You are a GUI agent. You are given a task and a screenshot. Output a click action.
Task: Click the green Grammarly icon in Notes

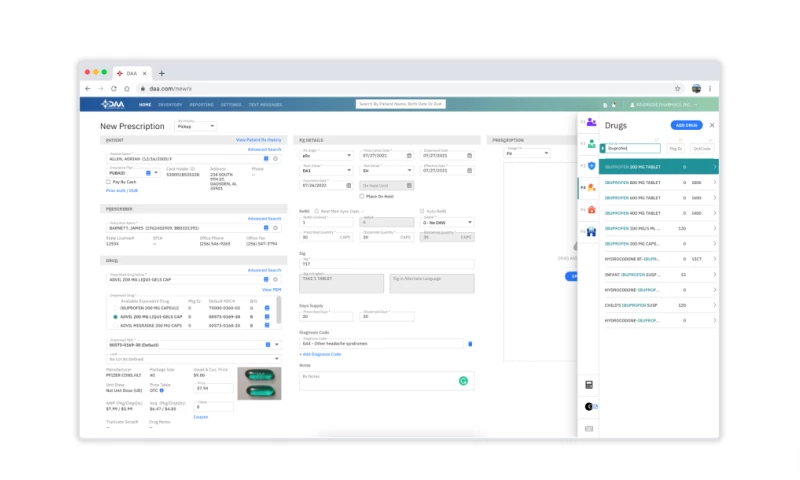pyautogui.click(x=463, y=381)
